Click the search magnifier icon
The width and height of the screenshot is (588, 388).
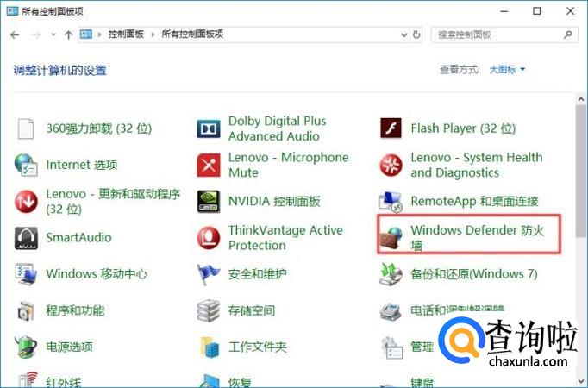568,34
